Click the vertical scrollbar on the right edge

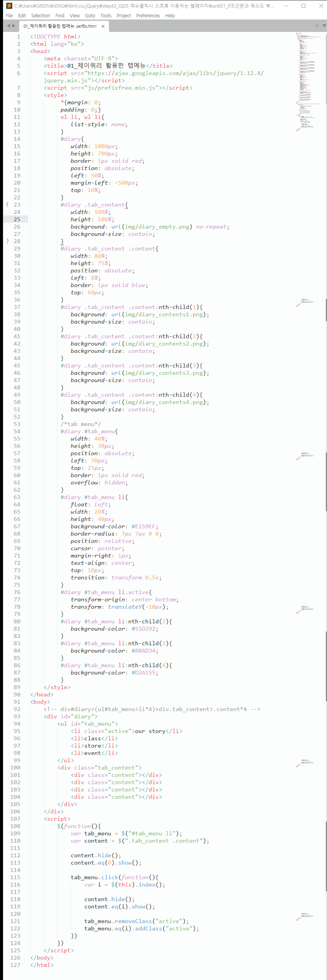click(x=325, y=69)
